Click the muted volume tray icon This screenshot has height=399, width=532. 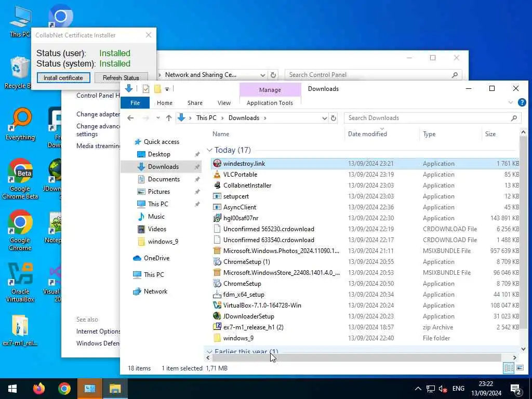point(443,389)
